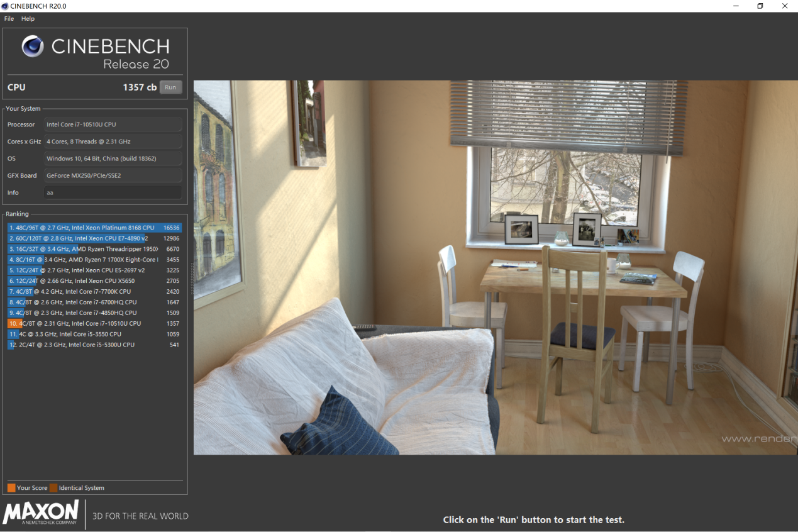Click the brown 'Identical System' legend swatch
Viewport: 798px width, 532px height.
pyautogui.click(x=53, y=488)
